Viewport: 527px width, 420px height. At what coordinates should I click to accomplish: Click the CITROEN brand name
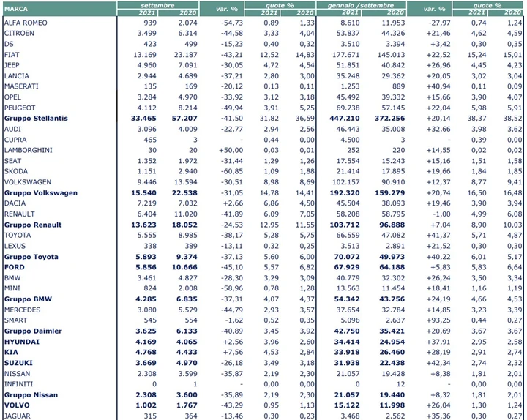[x=19, y=33]
